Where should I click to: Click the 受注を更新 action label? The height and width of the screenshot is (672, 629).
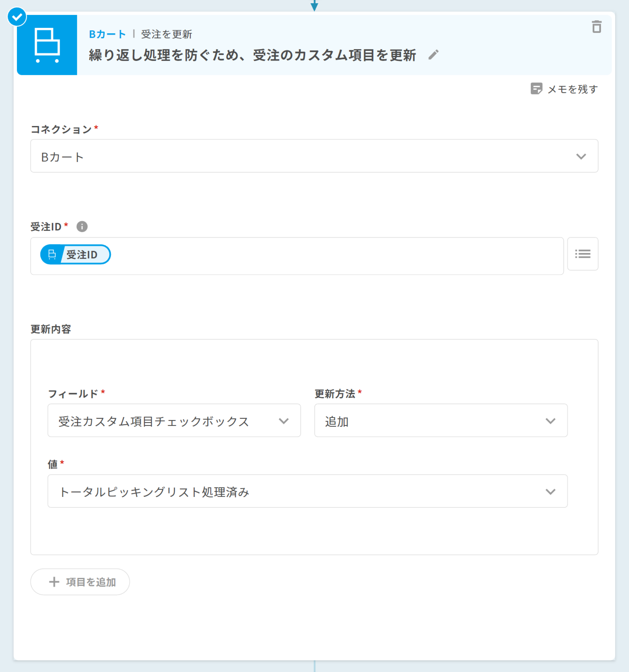[x=166, y=34]
